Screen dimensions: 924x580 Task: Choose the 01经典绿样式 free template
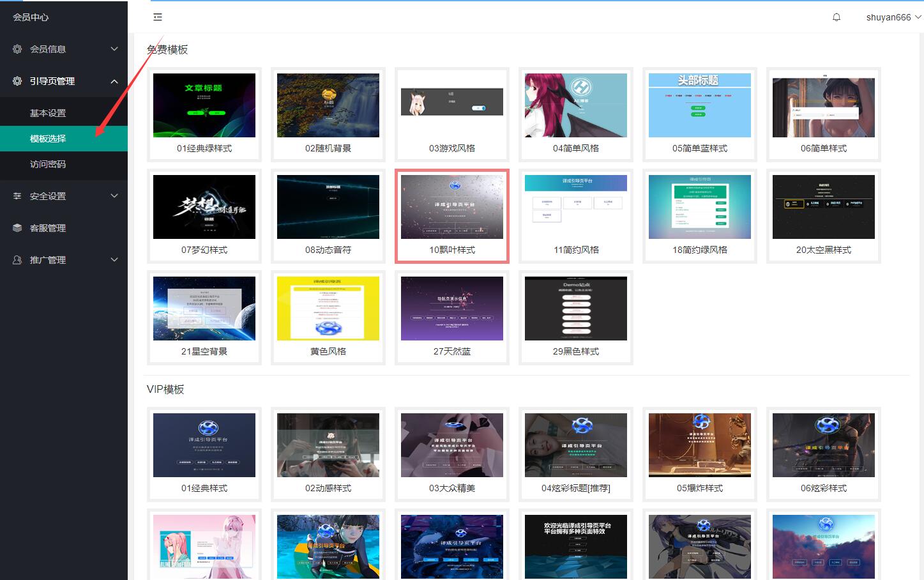tap(204, 106)
